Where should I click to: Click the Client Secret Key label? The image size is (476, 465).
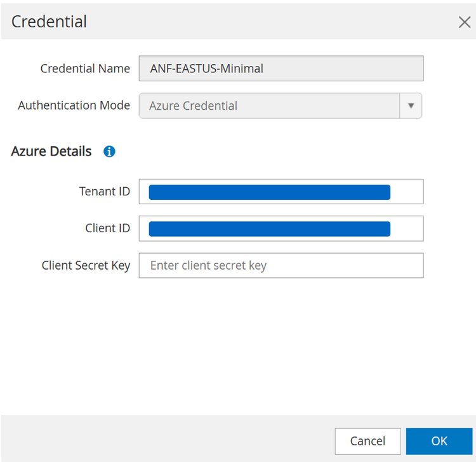[x=86, y=266]
